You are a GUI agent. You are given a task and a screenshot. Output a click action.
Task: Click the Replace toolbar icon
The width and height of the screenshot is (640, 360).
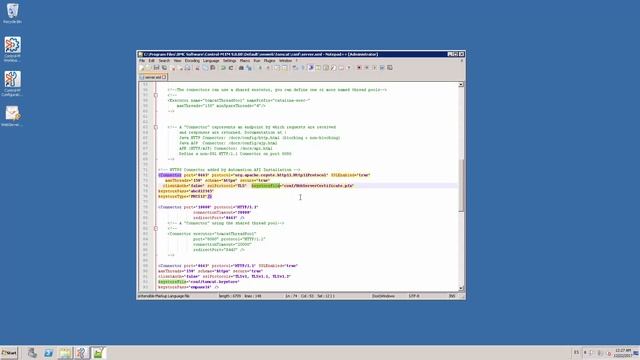249,68
